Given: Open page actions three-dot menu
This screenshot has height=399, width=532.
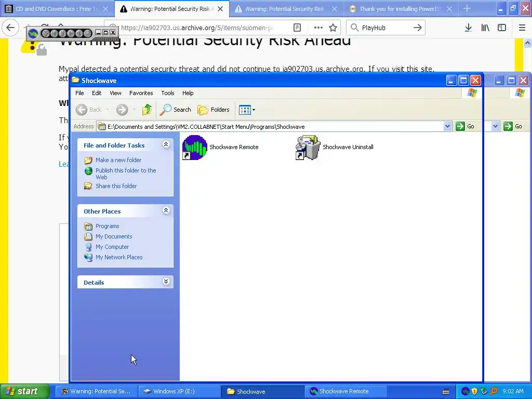Looking at the screenshot, I should [318, 28].
